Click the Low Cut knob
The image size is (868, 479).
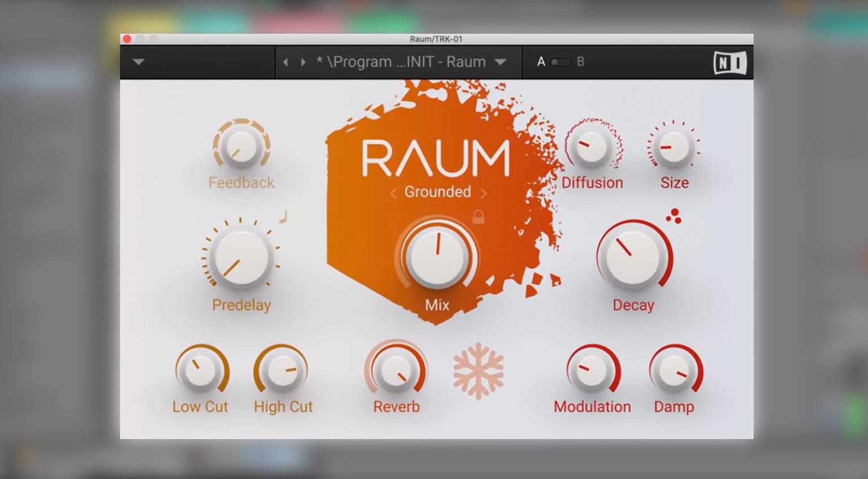click(x=201, y=370)
